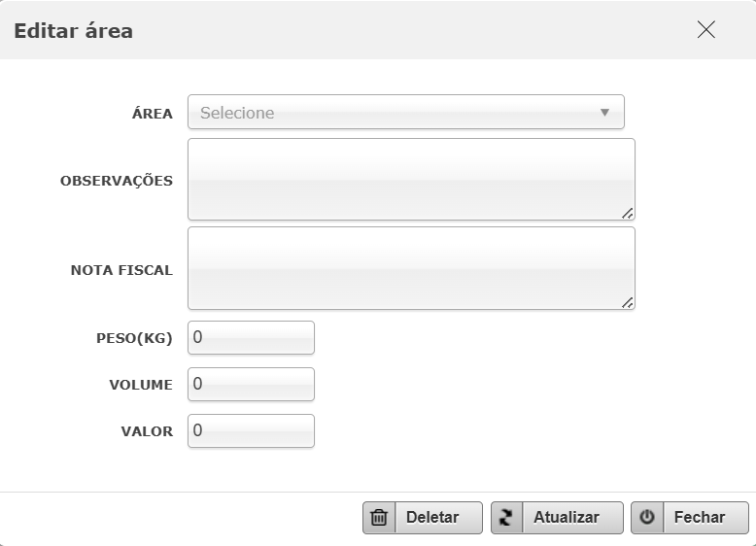Select the Volume input field
The height and width of the screenshot is (546, 756).
(x=251, y=385)
